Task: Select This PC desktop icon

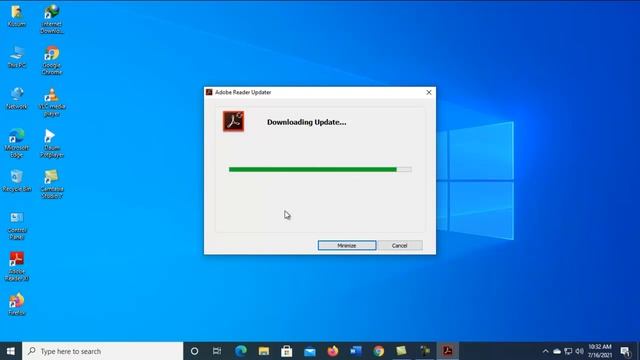Action: [17, 57]
